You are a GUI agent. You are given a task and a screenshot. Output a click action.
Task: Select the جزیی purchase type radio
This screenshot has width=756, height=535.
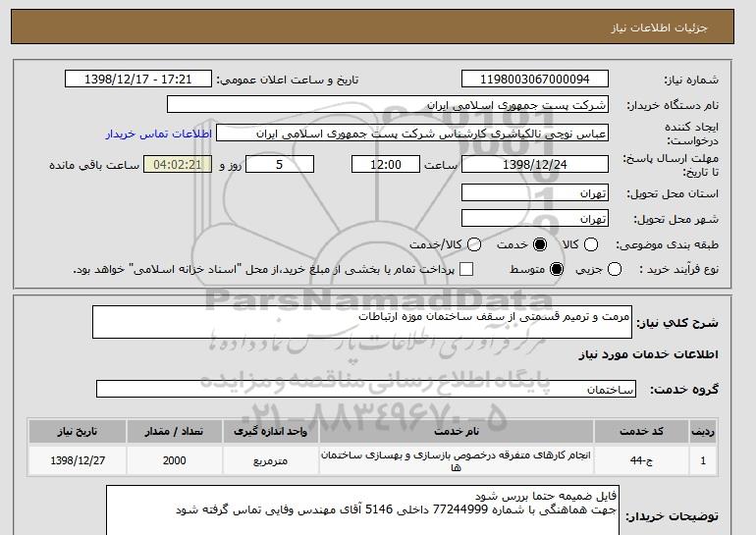(x=615, y=269)
